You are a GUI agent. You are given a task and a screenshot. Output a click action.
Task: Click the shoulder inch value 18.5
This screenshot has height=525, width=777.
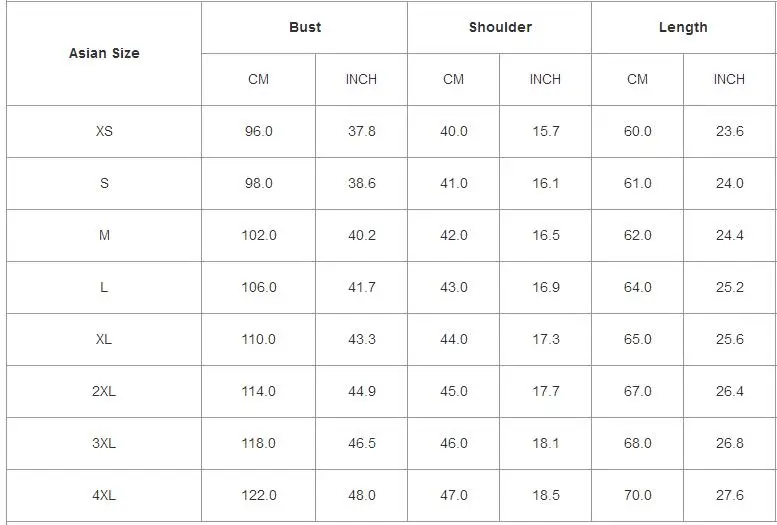click(546, 495)
